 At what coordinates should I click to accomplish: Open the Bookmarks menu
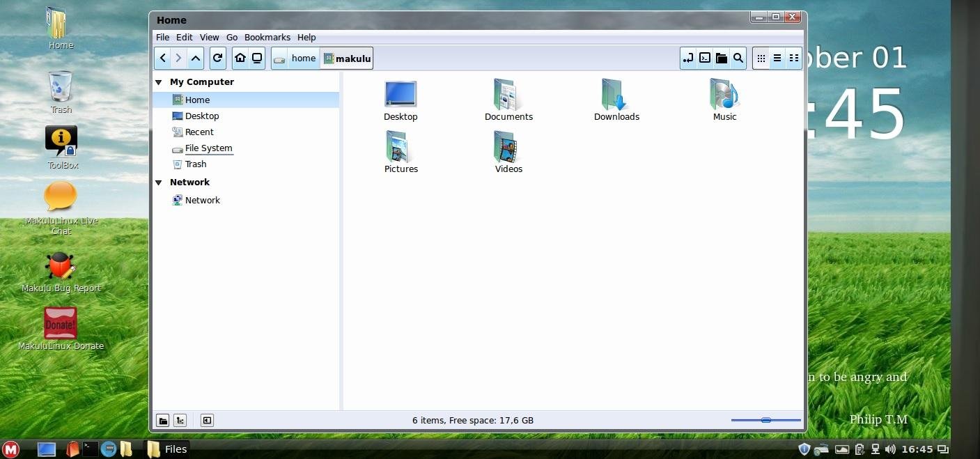267,37
